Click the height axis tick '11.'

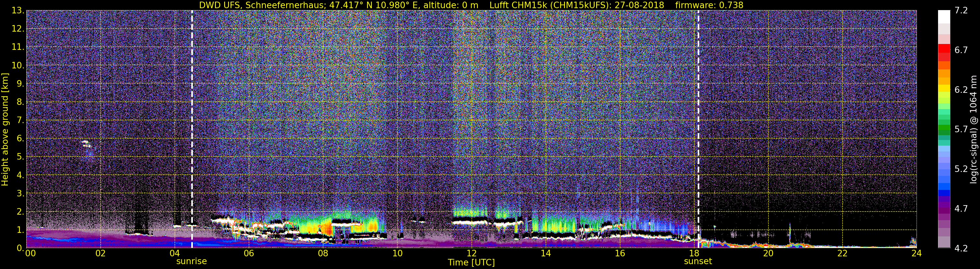[x=18, y=47]
